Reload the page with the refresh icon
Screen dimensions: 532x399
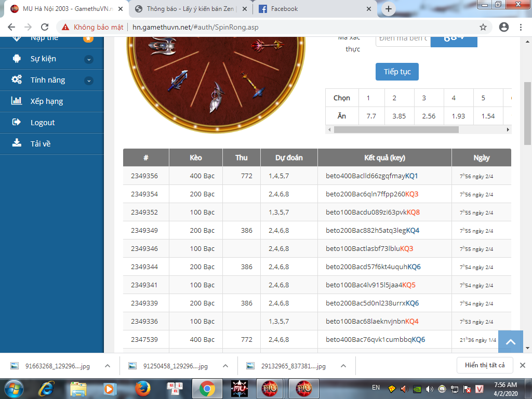pos(45,27)
